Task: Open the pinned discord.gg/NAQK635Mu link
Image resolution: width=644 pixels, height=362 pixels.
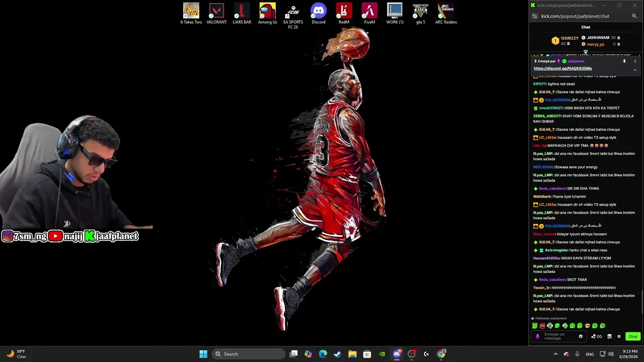Action: [x=562, y=68]
